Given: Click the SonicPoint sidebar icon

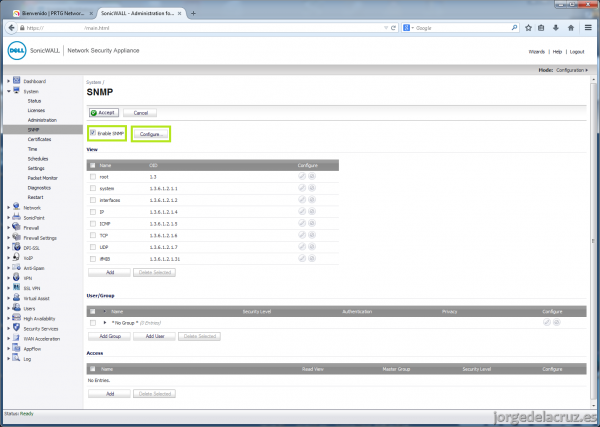Looking at the screenshot, I should (16, 217).
